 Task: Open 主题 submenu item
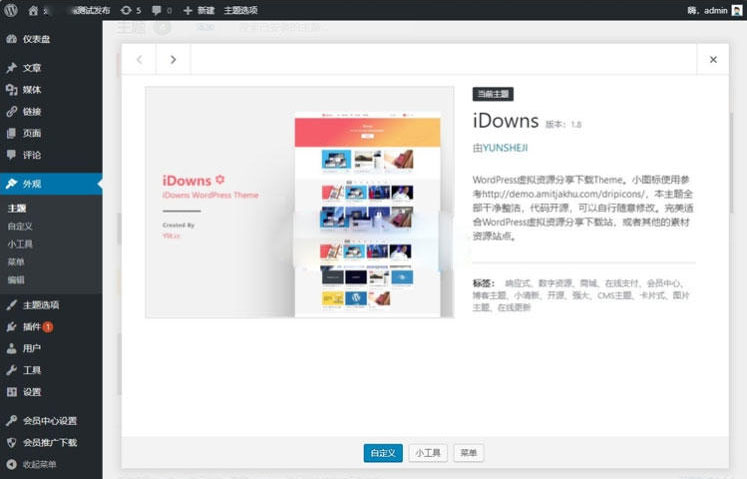point(17,208)
